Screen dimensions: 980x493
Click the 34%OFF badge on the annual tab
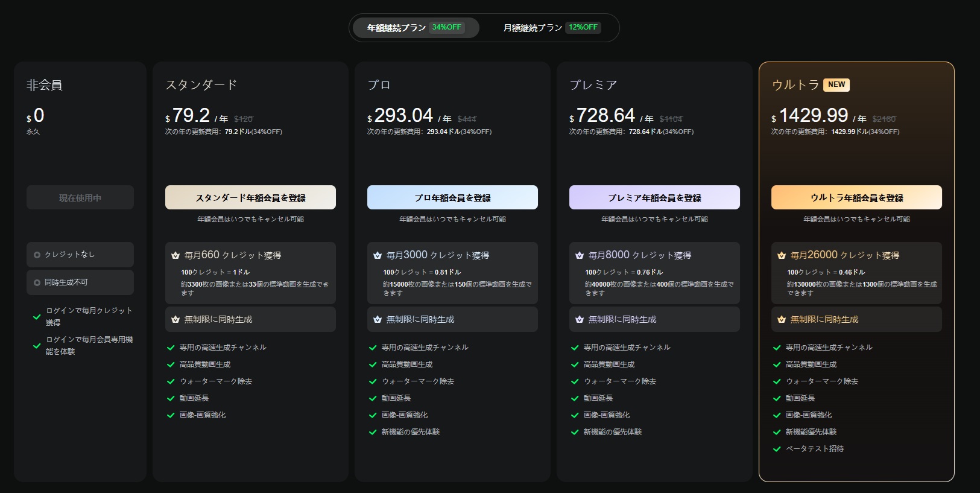tap(446, 27)
